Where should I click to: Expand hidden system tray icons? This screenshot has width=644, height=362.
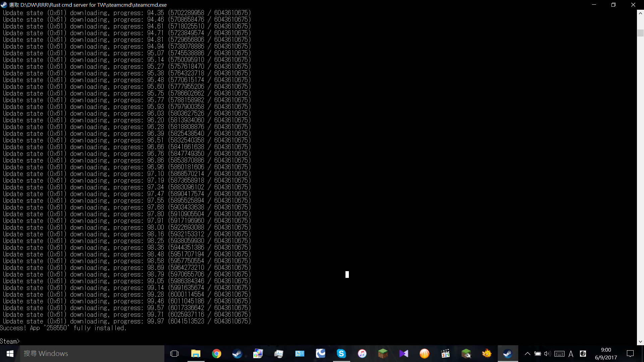[527, 354]
